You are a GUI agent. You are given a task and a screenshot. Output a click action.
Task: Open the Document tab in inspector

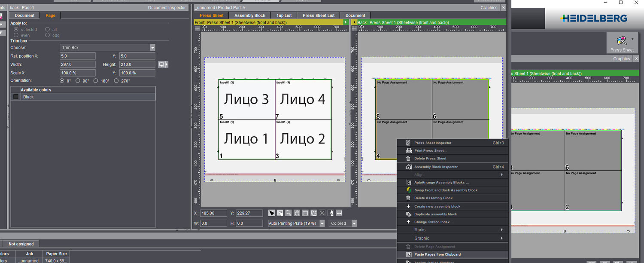[x=24, y=15]
